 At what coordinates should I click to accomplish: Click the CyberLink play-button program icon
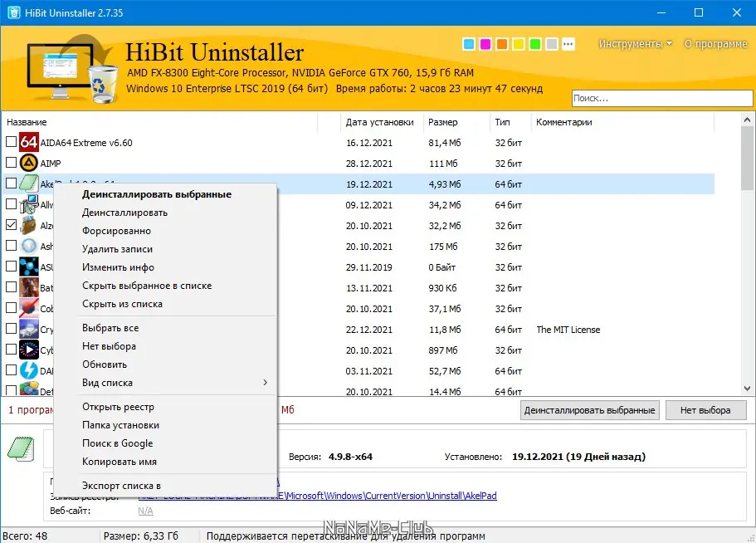(x=29, y=350)
